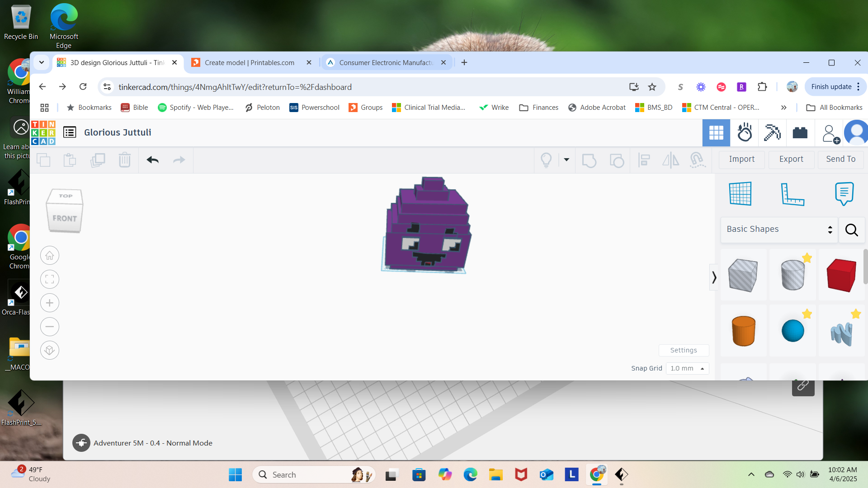Bookmark this page with the star
Viewport: 868px width, 488px height.
(x=652, y=87)
